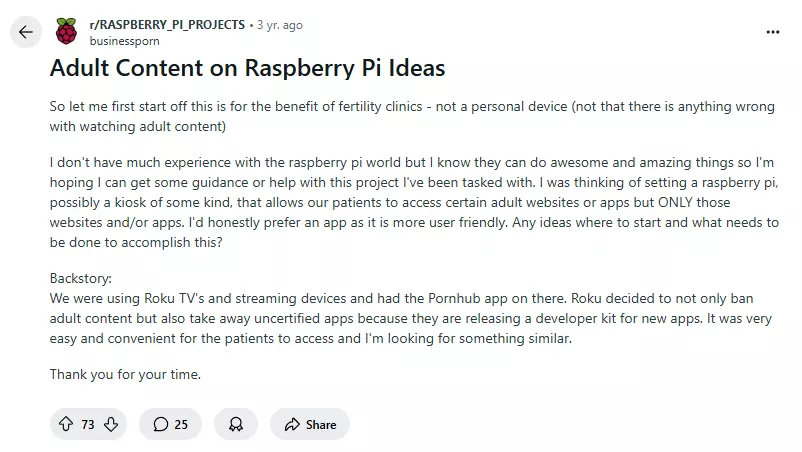This screenshot has width=802, height=452.
Task: Click the share arrow icon
Action: pos(292,424)
